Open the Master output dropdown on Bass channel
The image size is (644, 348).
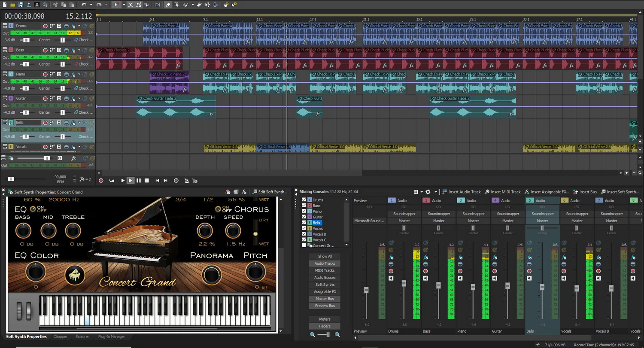coord(439,221)
